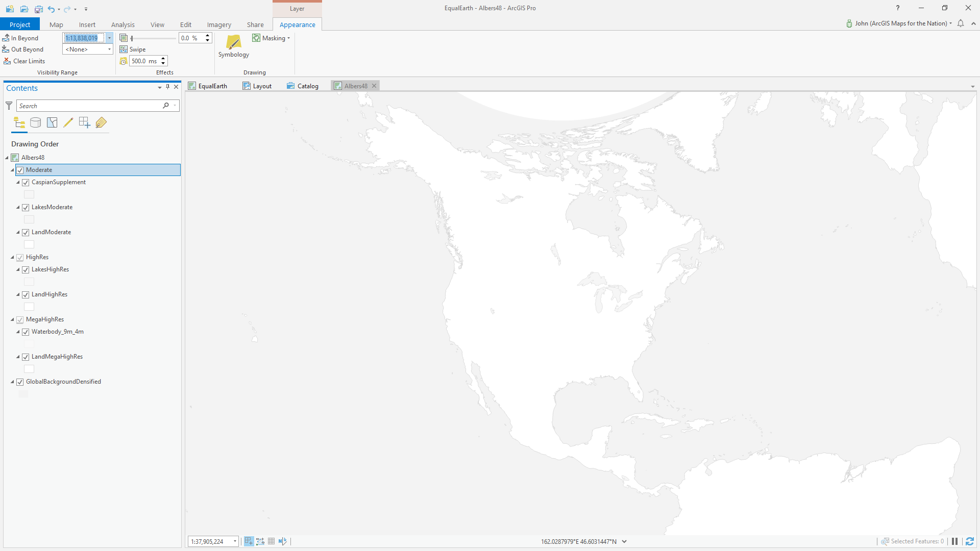Show List By Editing view
The height and width of the screenshot is (551, 980).
pos(68,122)
